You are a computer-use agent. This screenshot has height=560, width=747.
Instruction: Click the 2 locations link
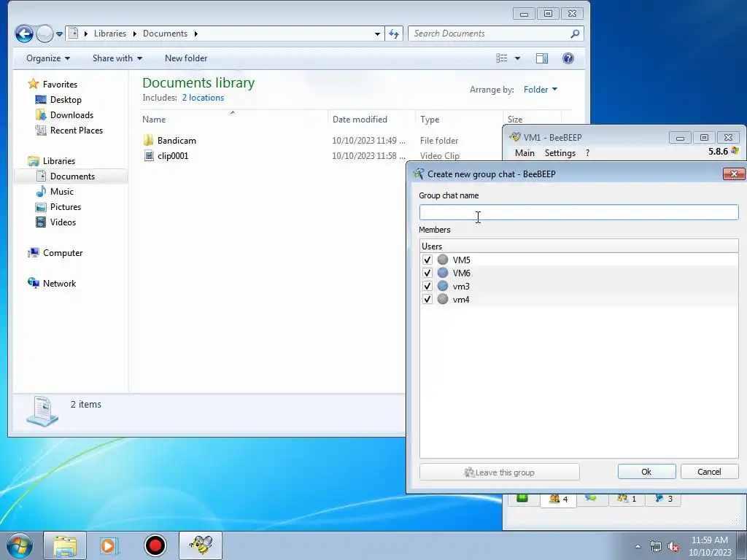pyautogui.click(x=203, y=98)
